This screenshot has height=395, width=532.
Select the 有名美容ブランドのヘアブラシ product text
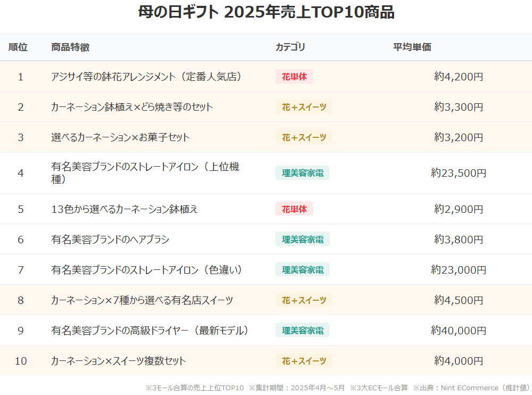(110, 240)
